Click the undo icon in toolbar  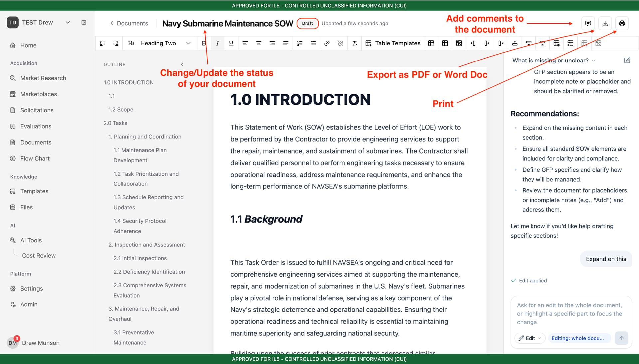[102, 43]
